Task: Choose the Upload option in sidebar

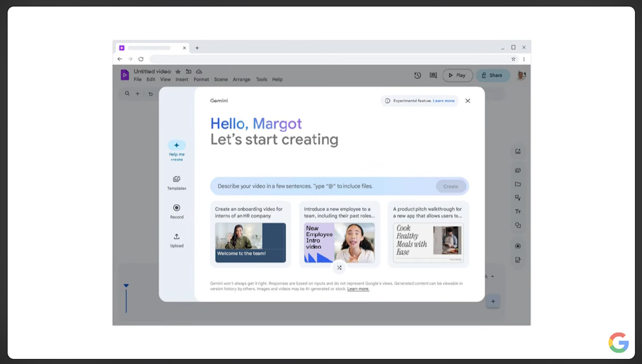Action: click(177, 240)
